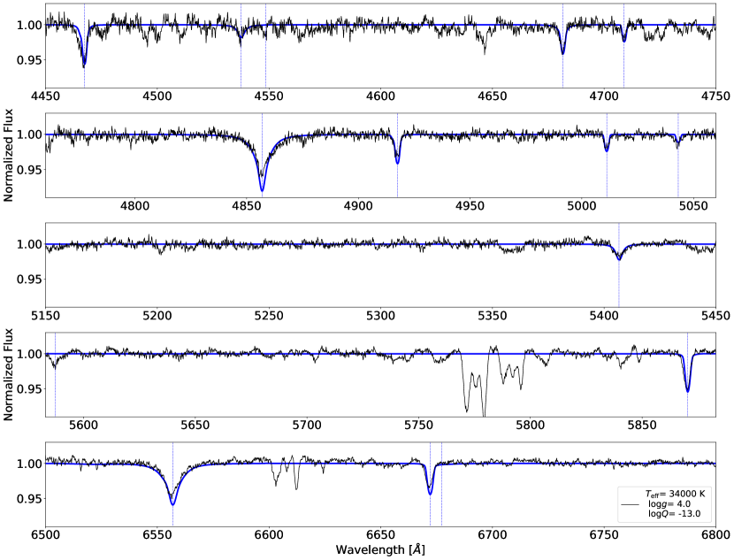
Task: Click the 5650 tick number
Action: pyautogui.click(x=195, y=426)
